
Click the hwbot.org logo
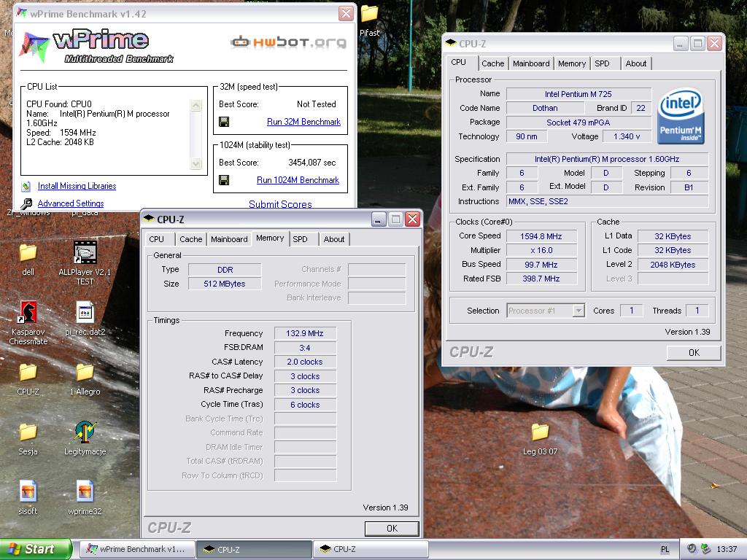click(289, 42)
